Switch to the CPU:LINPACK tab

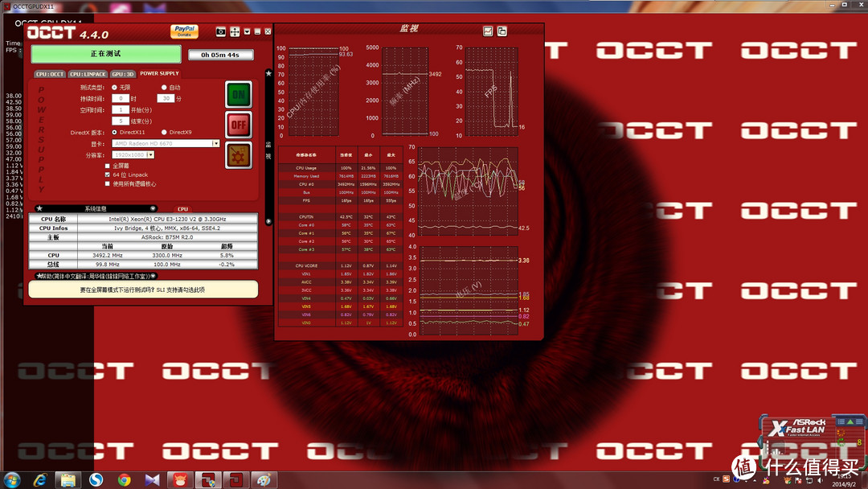coord(88,74)
